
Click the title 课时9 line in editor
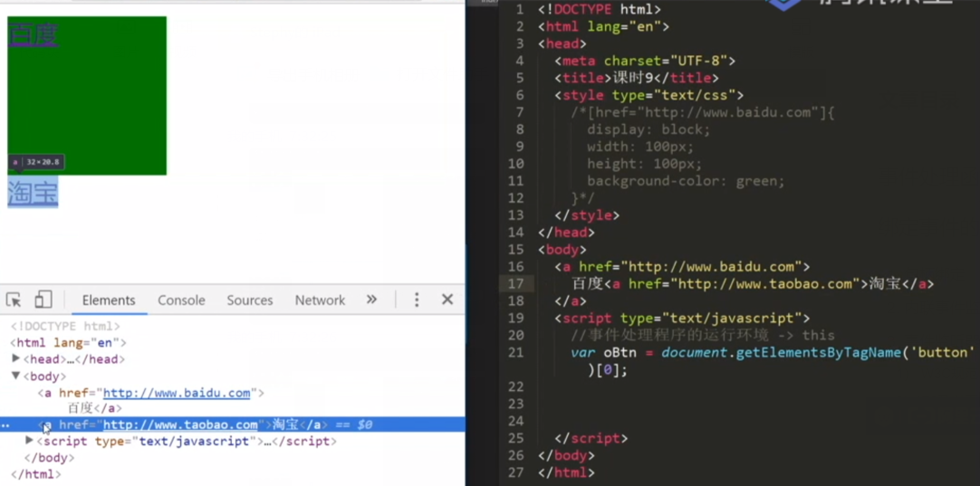(x=636, y=78)
